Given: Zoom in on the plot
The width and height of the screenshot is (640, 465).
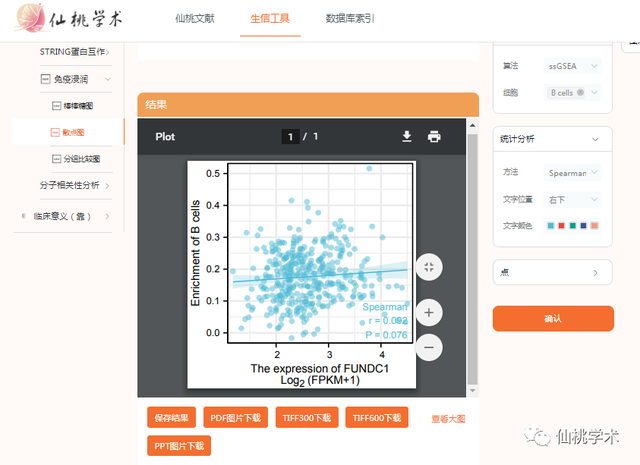Looking at the screenshot, I should 429,313.
